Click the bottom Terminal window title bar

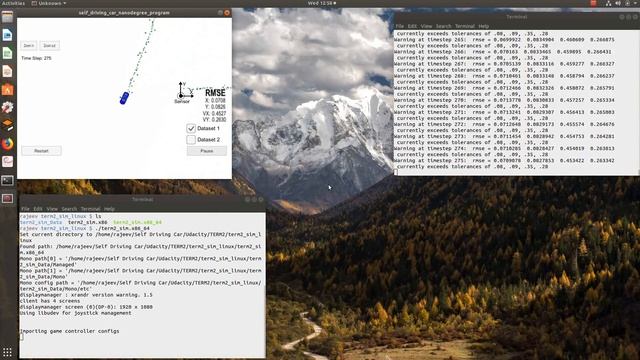[142, 200]
